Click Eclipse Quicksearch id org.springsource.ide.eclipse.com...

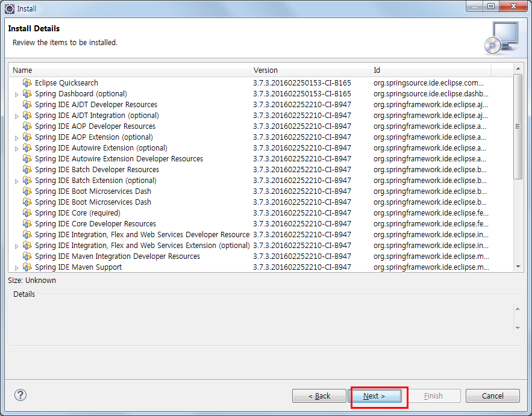click(x=428, y=82)
